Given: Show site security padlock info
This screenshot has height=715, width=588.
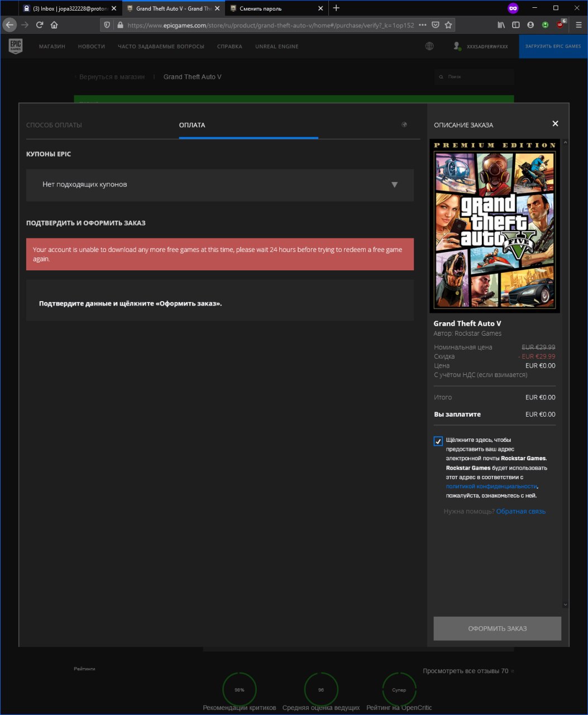Looking at the screenshot, I should point(119,25).
